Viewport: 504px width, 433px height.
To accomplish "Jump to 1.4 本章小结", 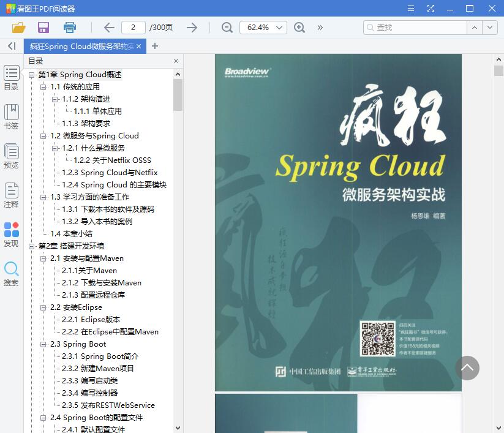I will pyautogui.click(x=72, y=234).
